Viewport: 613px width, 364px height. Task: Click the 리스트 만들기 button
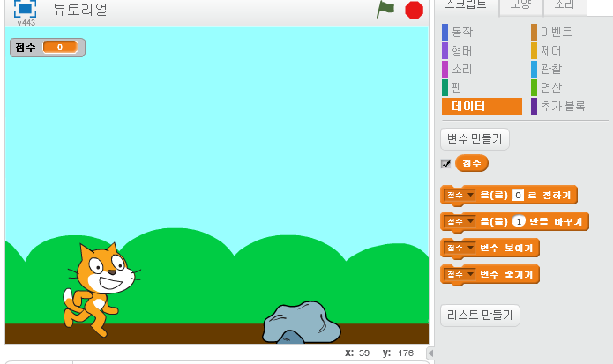(x=480, y=316)
